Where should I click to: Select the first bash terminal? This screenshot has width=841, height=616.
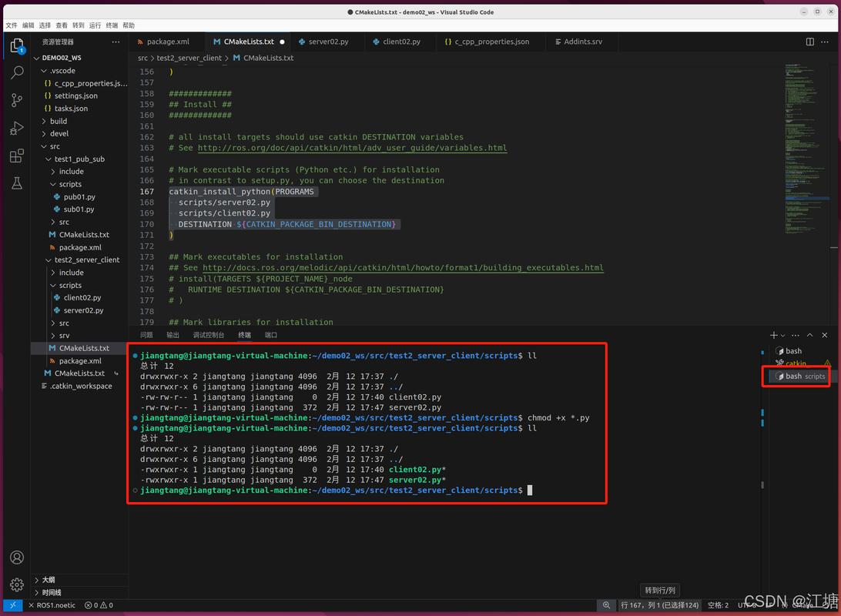pos(799,351)
